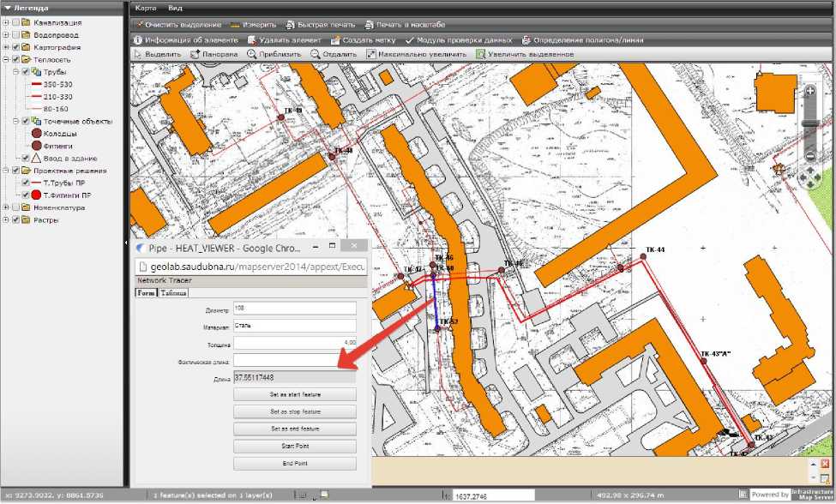Collapse the Теплосеть layer group
Viewport: 836px width, 504px height.
(x=6, y=60)
